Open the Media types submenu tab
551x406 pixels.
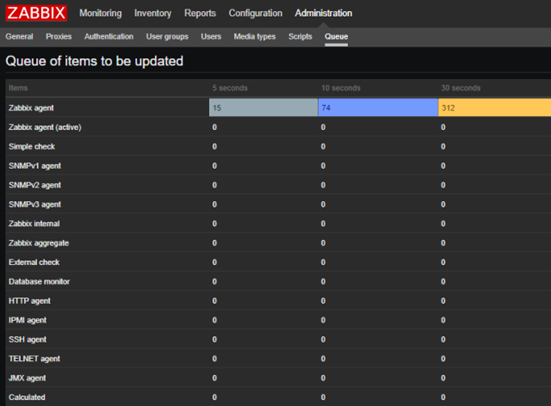tap(255, 37)
